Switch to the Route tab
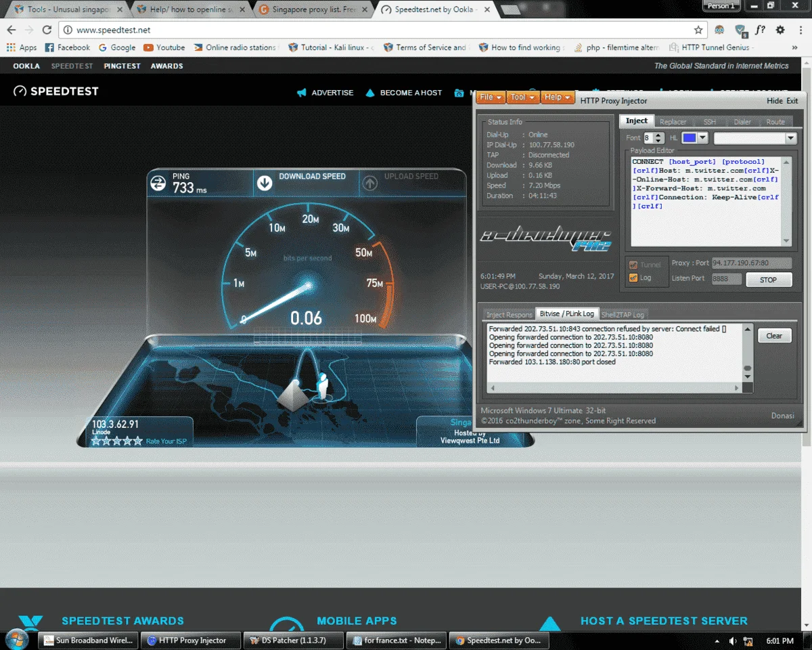The image size is (812, 650). click(775, 122)
